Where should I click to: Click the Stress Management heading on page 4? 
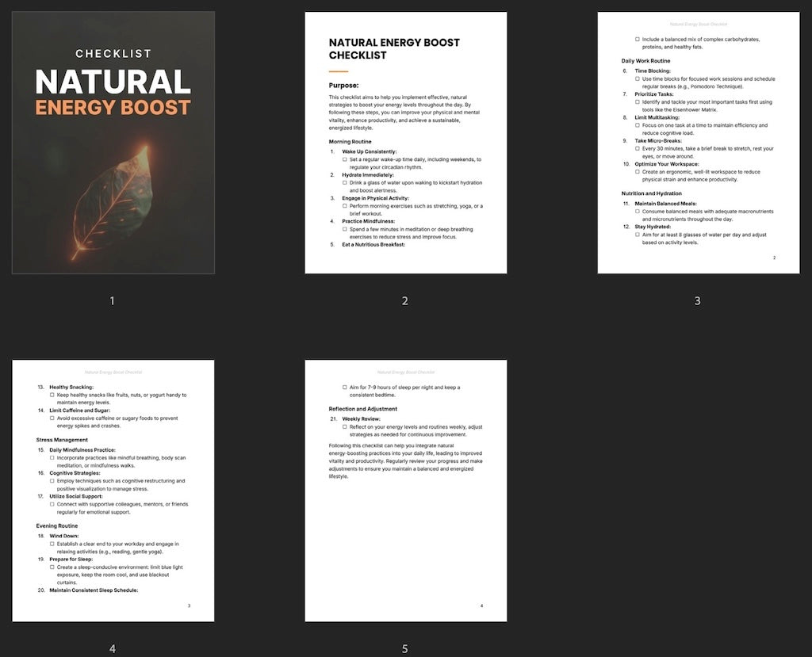pyautogui.click(x=62, y=440)
